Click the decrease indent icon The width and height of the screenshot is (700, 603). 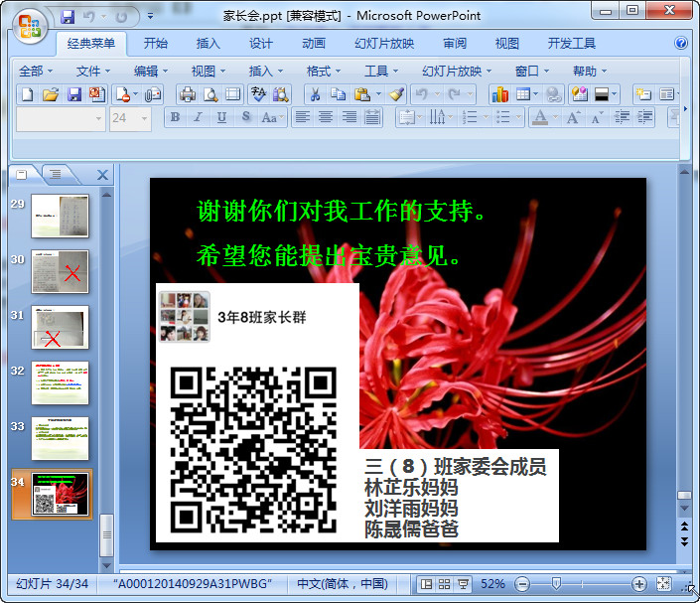point(622,117)
